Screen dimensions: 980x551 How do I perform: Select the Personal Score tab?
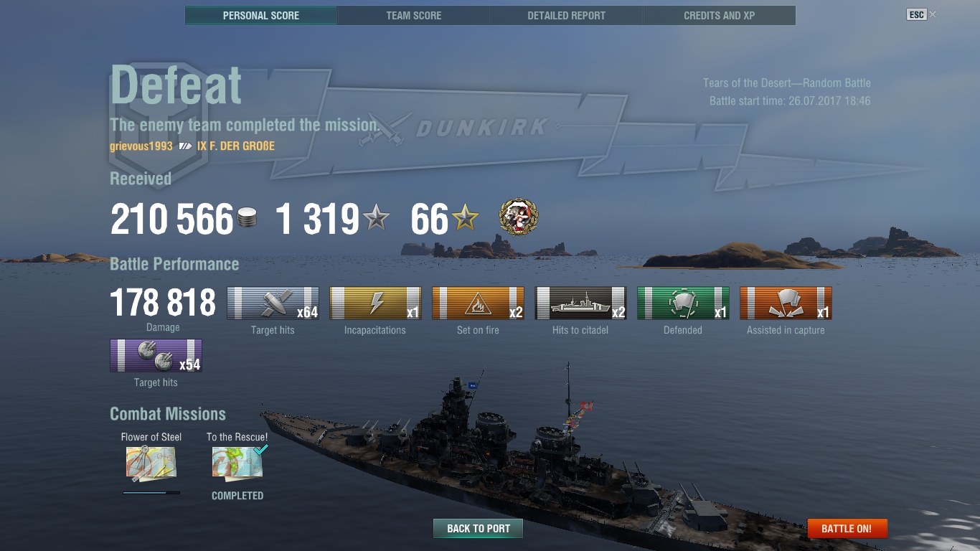coord(261,15)
